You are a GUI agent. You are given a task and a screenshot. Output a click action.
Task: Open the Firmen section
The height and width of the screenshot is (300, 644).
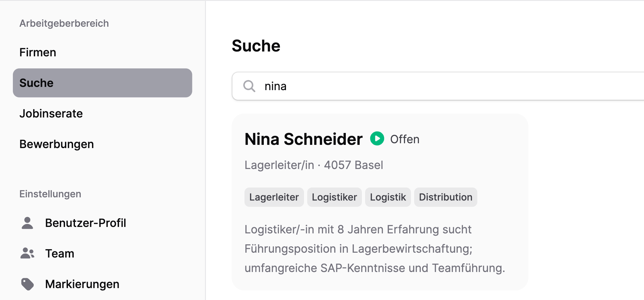click(x=38, y=52)
